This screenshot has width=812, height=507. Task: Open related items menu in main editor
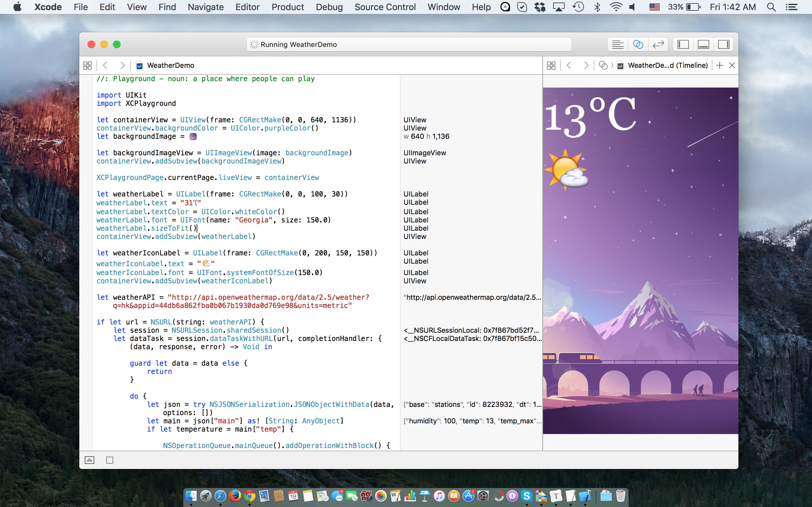[x=88, y=65]
